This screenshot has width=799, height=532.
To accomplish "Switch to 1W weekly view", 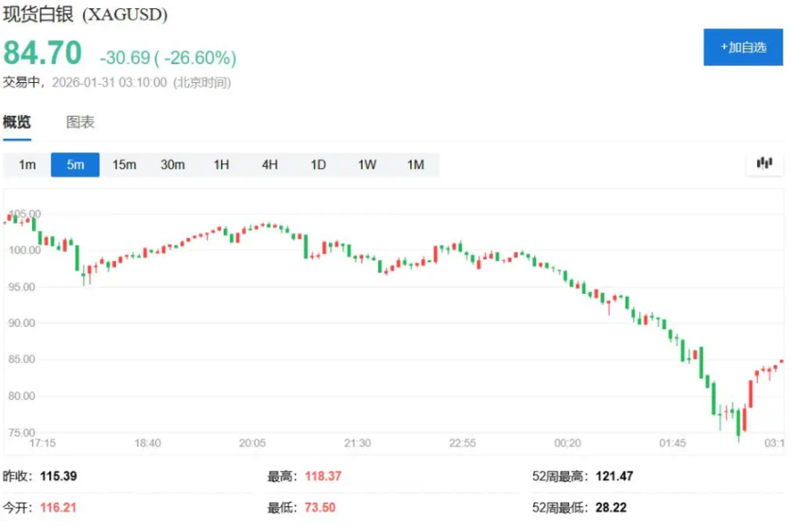I will pos(367,165).
